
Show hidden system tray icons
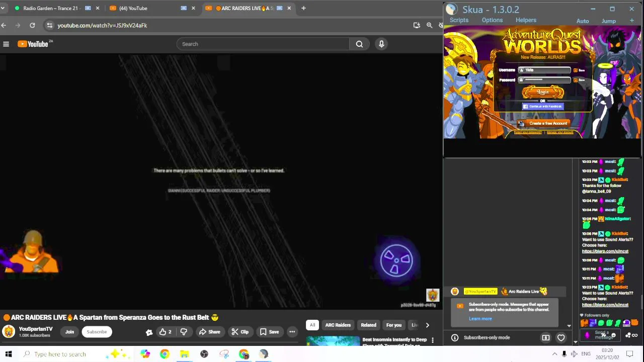(554, 354)
